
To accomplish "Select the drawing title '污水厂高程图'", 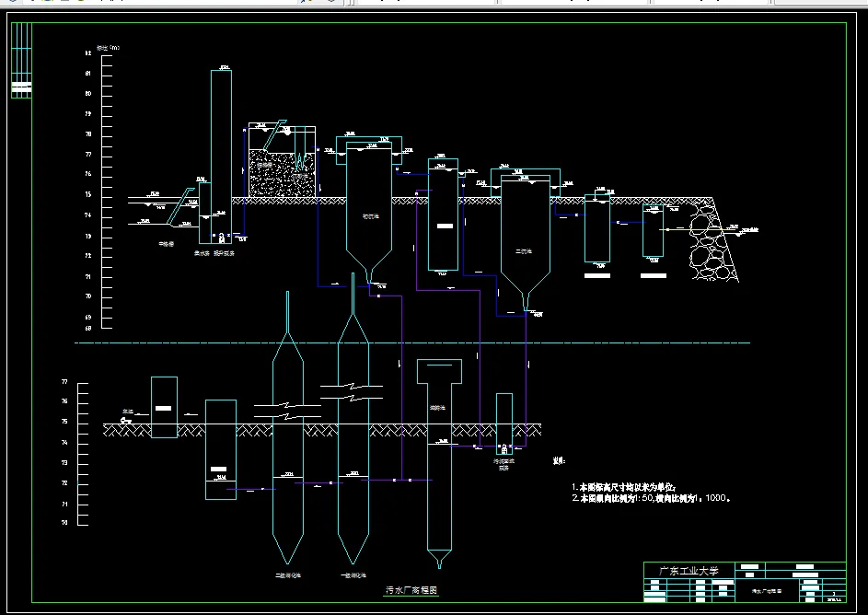I will pyautogui.click(x=411, y=590).
